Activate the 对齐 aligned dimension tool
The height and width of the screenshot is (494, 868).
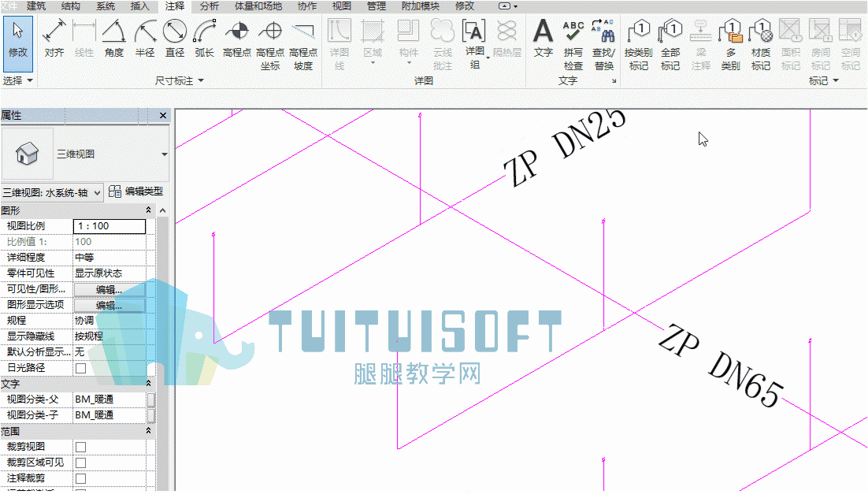point(54,39)
